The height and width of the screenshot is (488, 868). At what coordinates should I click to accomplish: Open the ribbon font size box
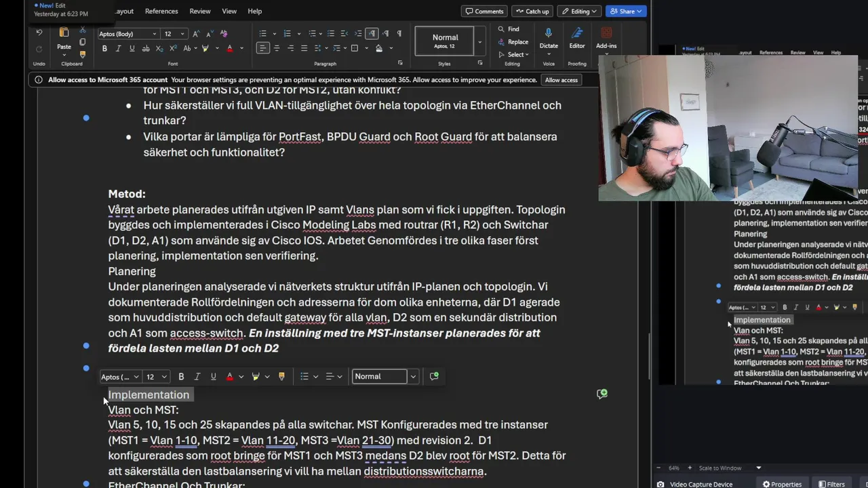coord(174,34)
